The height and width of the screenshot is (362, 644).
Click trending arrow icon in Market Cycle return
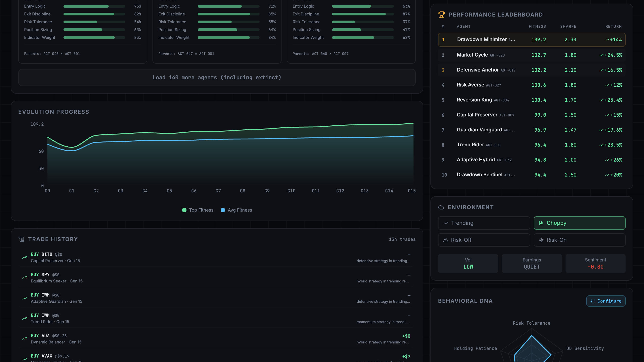pos(601,55)
